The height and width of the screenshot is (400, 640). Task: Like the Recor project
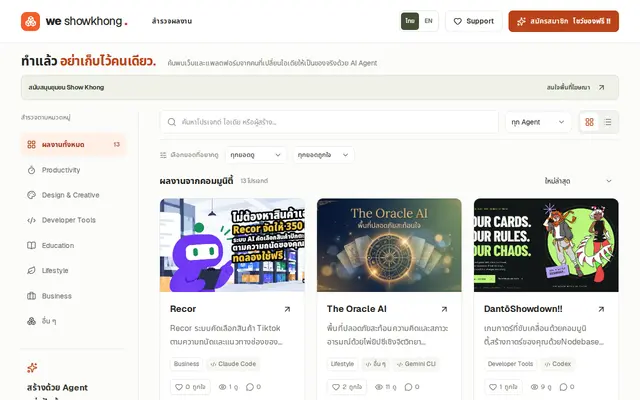[x=190, y=387]
